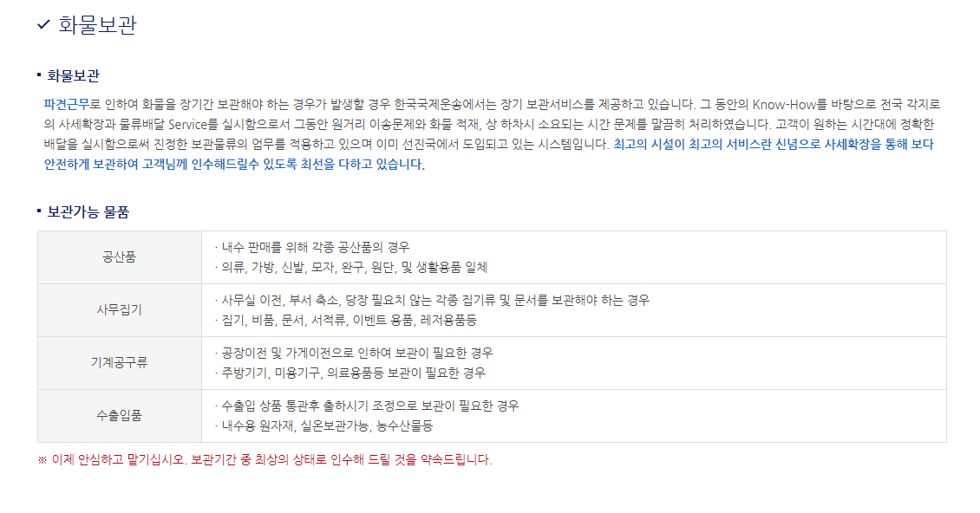Click the Know-How word in the paragraph
Viewport: 980px width, 513px height.
[783, 104]
